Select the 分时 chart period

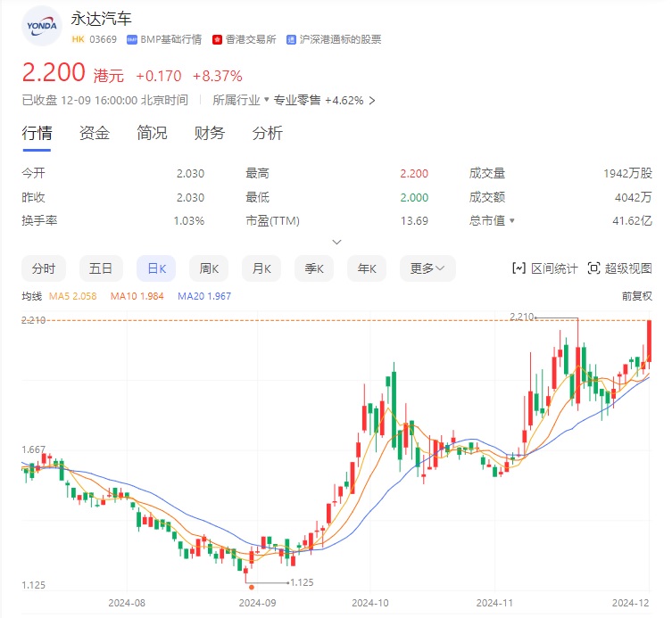pos(44,268)
